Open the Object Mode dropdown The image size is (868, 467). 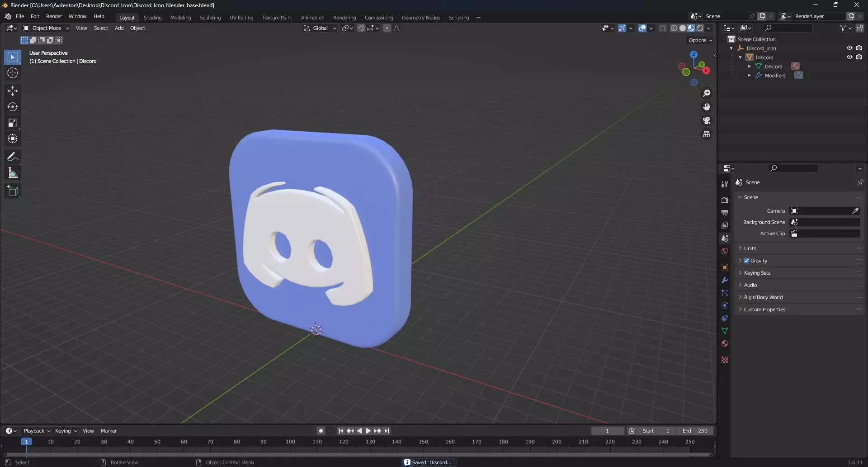pos(46,28)
